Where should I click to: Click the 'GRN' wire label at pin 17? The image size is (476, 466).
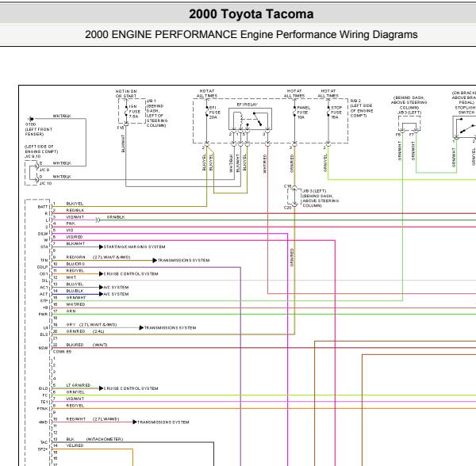pos(71,311)
